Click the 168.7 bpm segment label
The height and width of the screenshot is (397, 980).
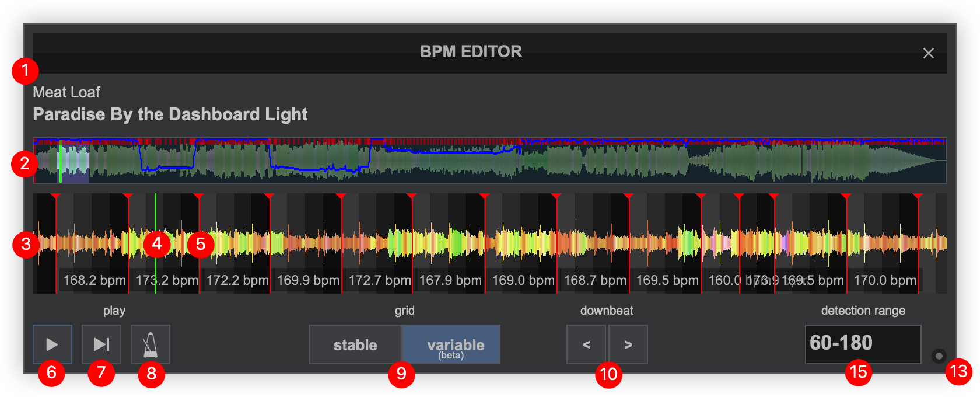(x=594, y=280)
